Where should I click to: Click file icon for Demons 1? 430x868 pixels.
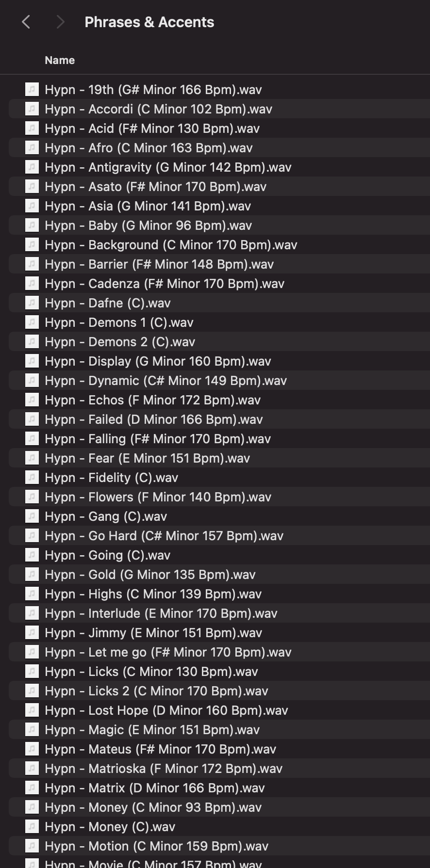click(32, 322)
